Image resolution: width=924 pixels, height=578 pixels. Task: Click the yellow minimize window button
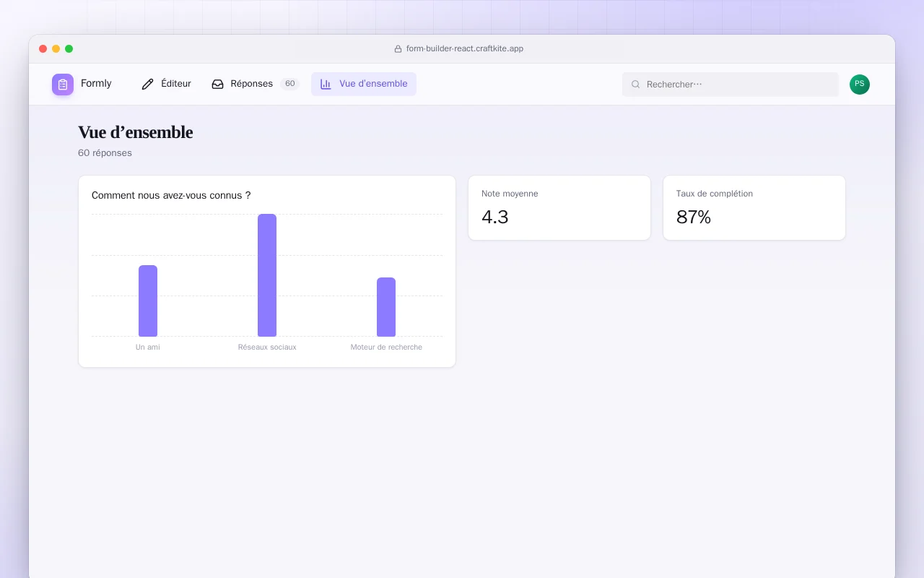tap(56, 49)
